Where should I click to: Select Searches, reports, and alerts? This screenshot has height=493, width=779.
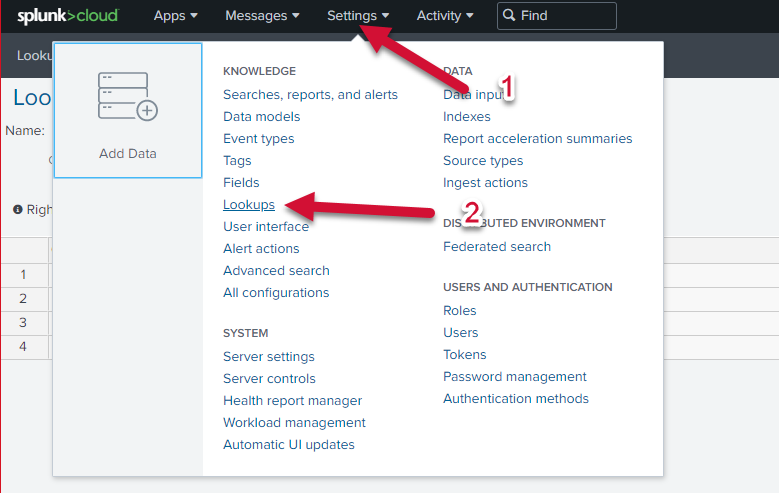310,95
